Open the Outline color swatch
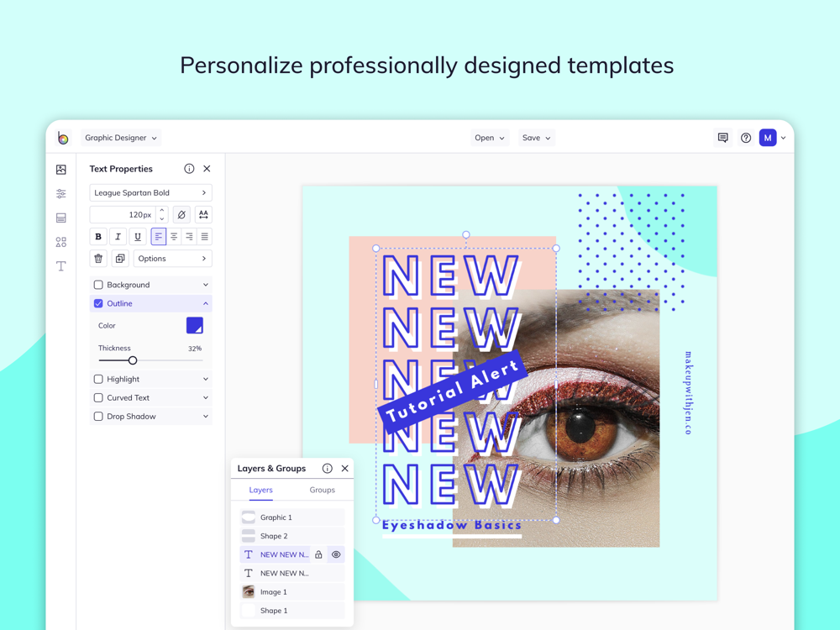This screenshot has height=630, width=840. coord(195,326)
